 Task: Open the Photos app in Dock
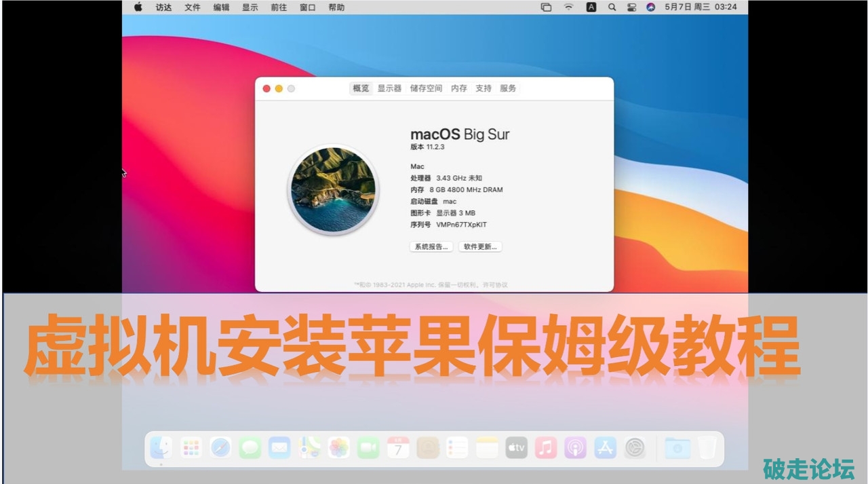(339, 448)
